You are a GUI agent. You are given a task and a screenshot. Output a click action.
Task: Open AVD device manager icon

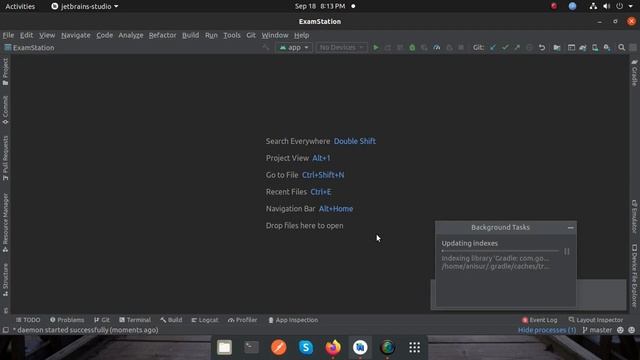(595, 48)
